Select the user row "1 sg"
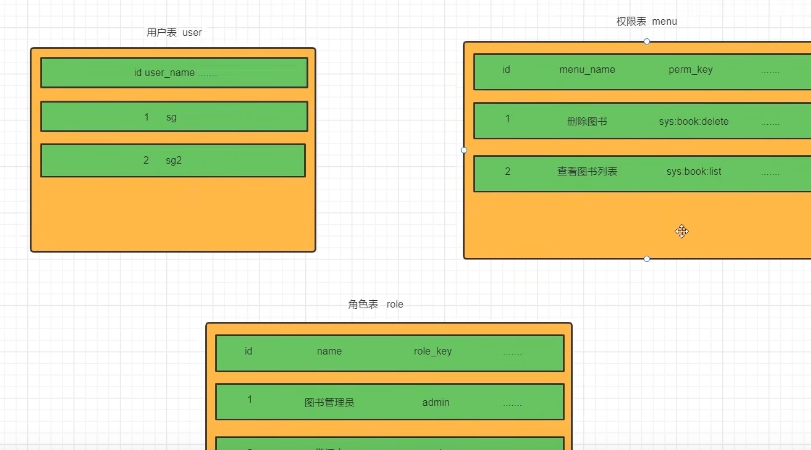811x450 pixels. point(174,117)
